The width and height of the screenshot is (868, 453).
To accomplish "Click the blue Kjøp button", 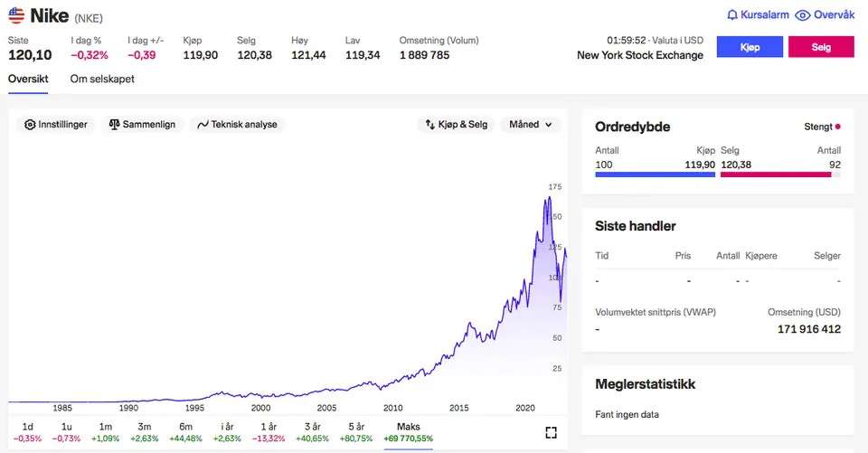I will (750, 47).
